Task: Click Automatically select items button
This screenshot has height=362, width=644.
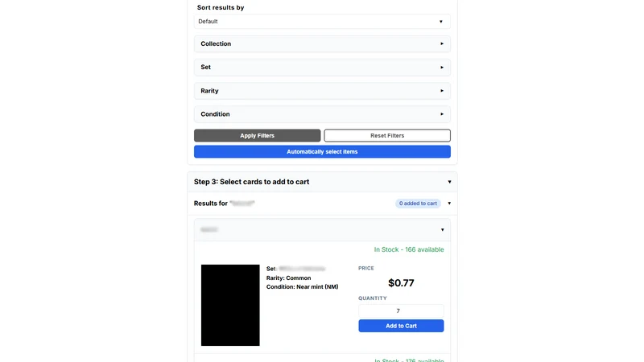Action: 322,151
